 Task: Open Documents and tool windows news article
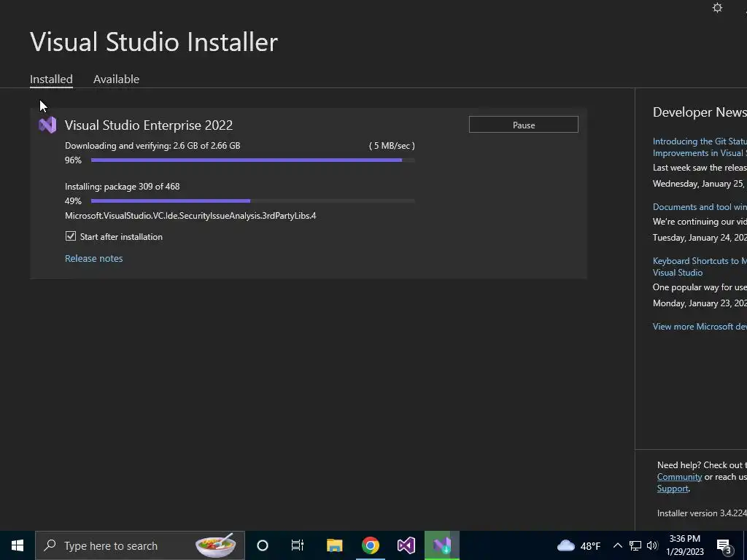[700, 206]
